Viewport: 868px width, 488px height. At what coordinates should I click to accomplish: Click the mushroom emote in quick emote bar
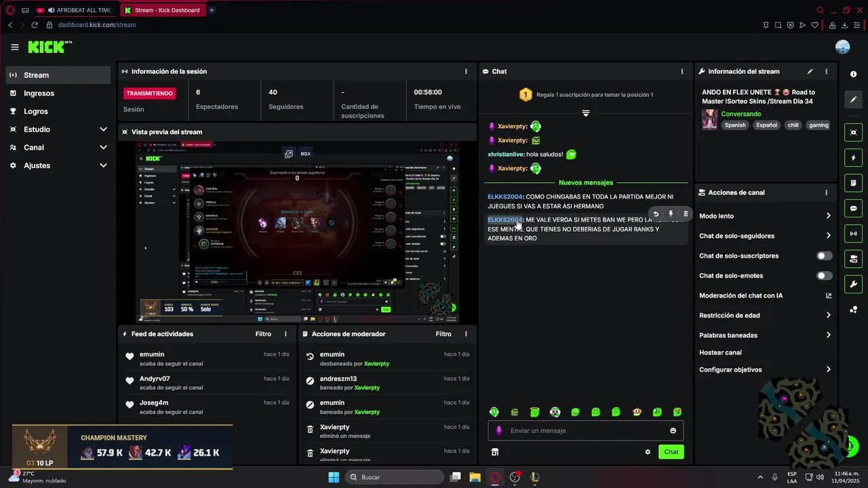click(637, 412)
